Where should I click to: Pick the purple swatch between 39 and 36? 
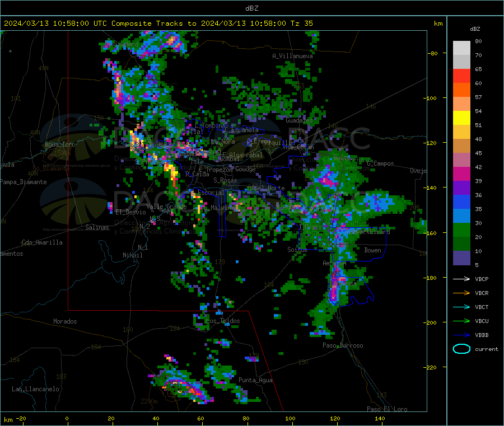[x=461, y=188]
